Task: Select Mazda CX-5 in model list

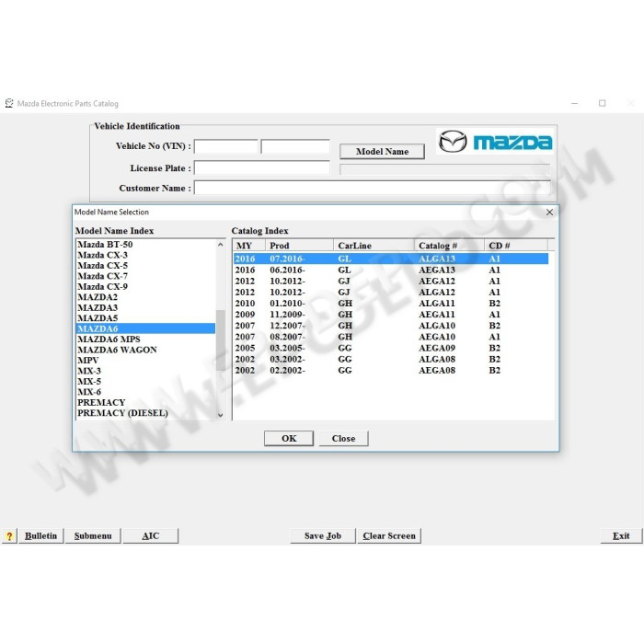Action: tap(145, 266)
